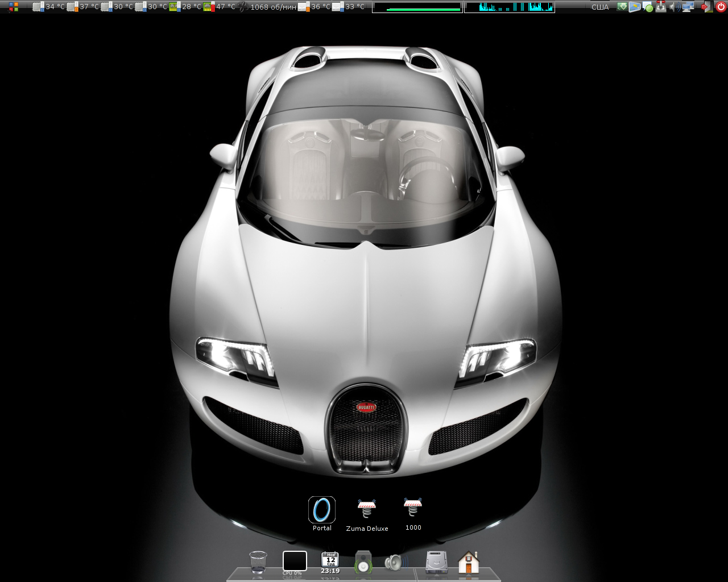Click the CPU 0% monitor in dock
This screenshot has height=582, width=728.
(x=295, y=562)
